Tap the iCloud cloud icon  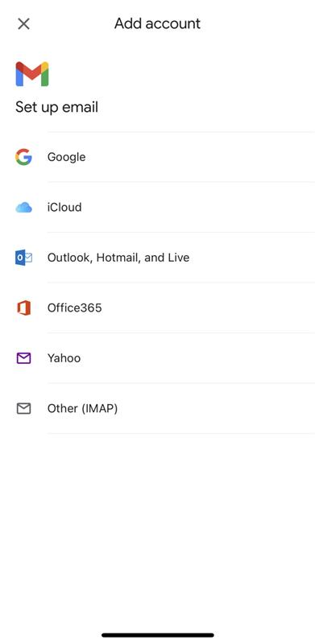[24, 208]
